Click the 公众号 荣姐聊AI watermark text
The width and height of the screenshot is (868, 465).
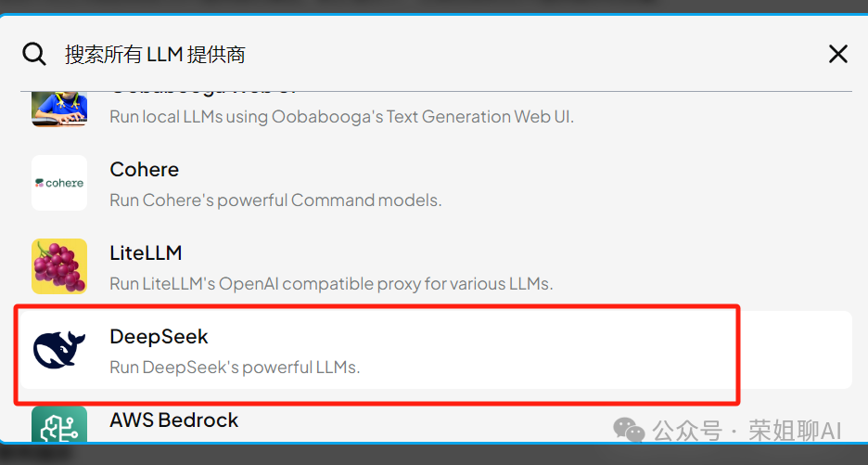(x=747, y=431)
